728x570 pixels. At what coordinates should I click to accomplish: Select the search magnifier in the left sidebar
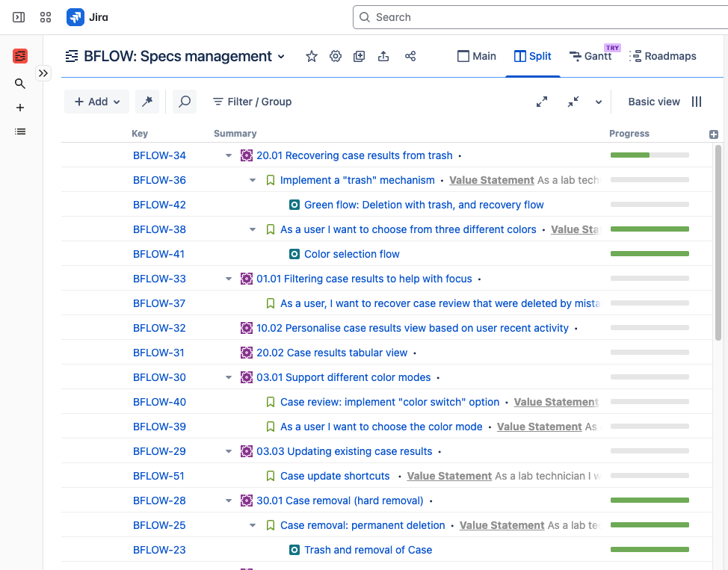pyautogui.click(x=19, y=84)
